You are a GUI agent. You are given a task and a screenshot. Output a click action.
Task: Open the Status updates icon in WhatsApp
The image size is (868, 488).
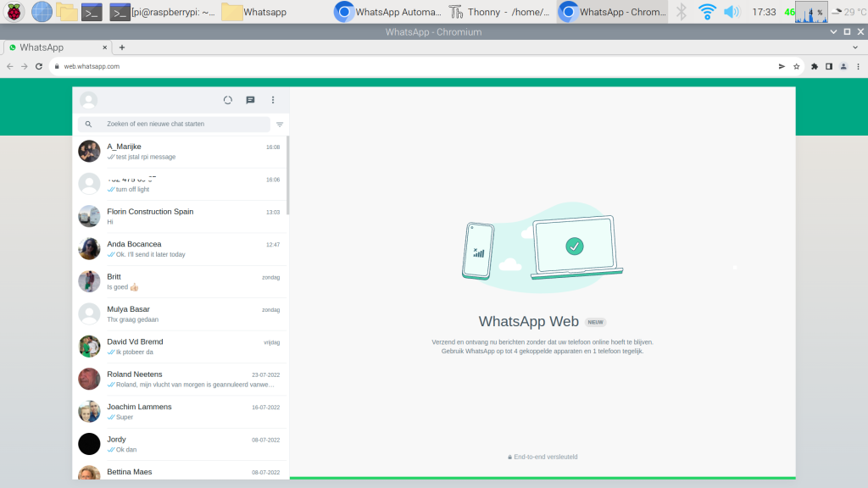coord(228,100)
